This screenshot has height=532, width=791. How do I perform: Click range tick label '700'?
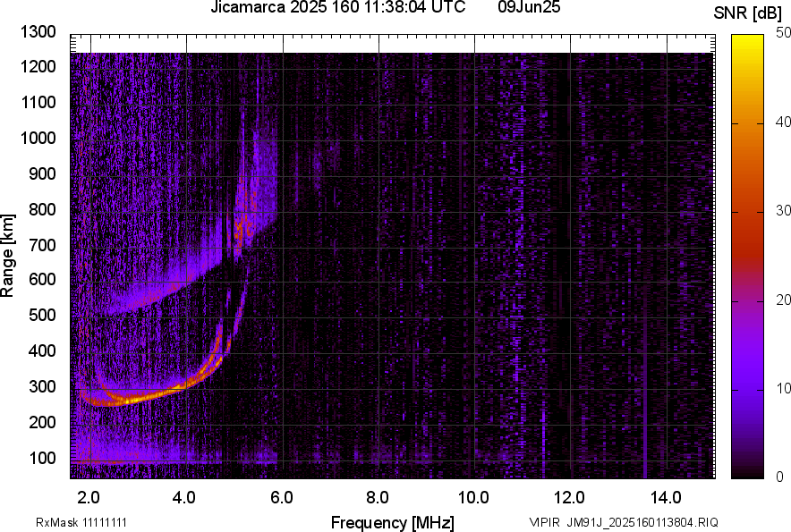tap(42, 245)
